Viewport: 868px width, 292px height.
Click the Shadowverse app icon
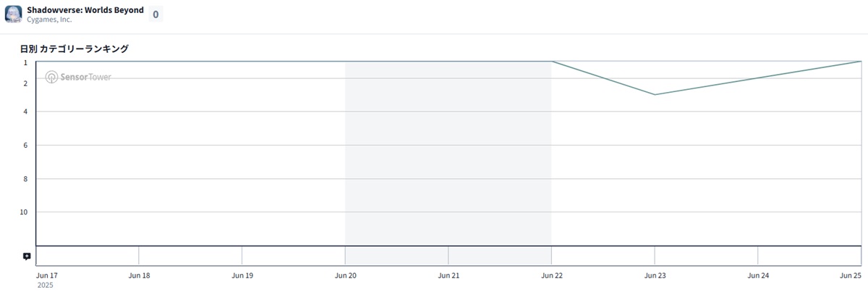point(14,14)
